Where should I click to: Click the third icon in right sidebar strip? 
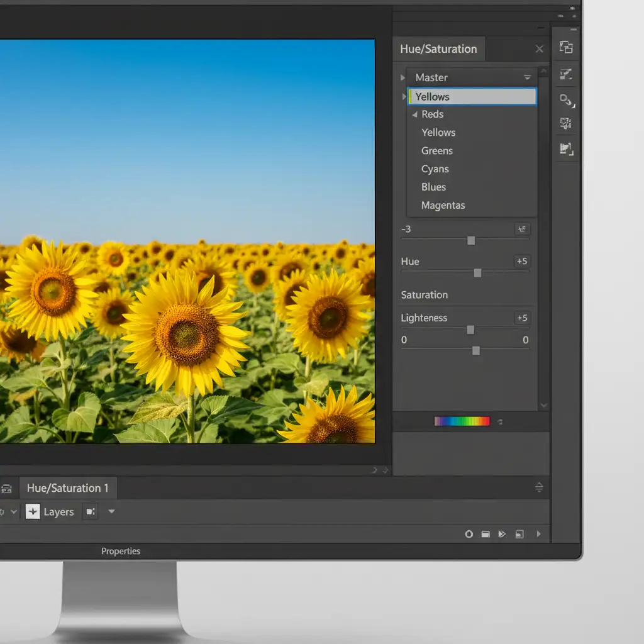566,99
